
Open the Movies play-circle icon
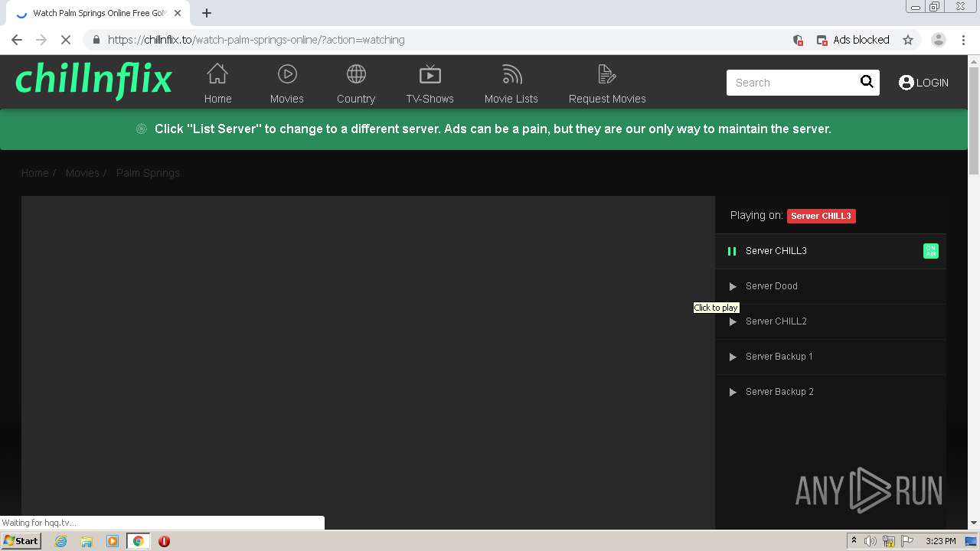pyautogui.click(x=287, y=74)
